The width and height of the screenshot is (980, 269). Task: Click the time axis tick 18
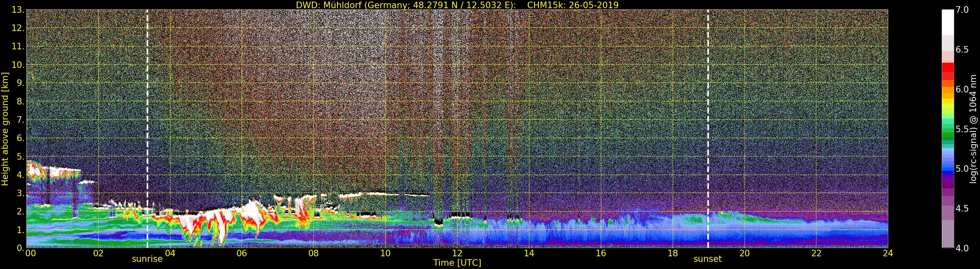click(673, 253)
